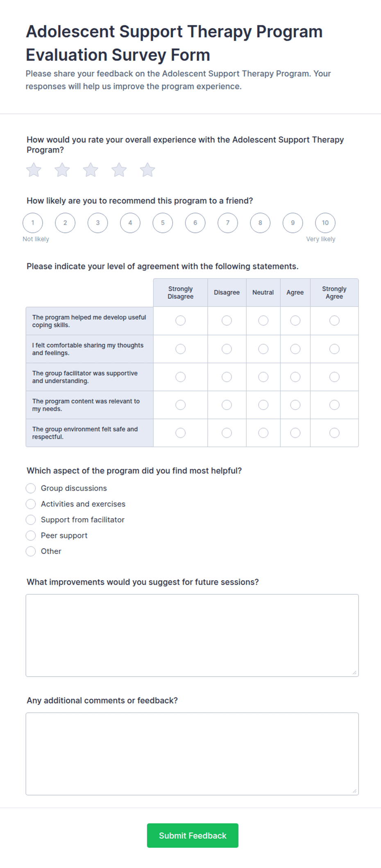This screenshot has height=868, width=381.
Task: Click the second star icon
Action: (62, 170)
